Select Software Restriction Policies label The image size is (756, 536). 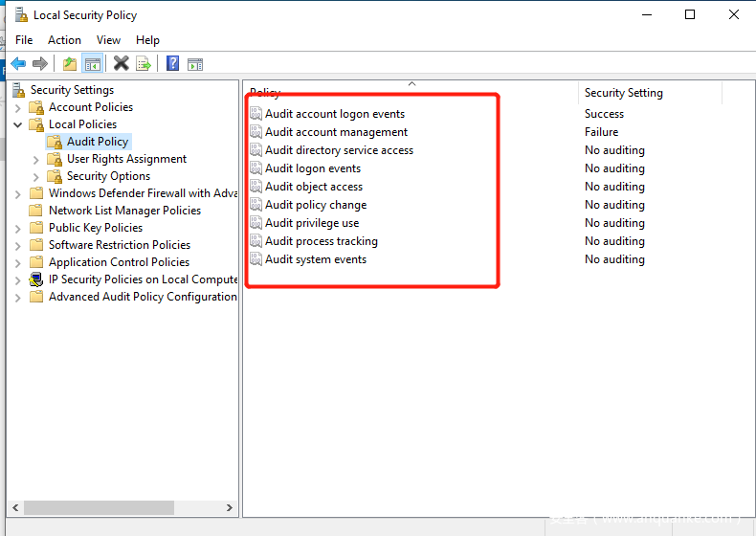(x=120, y=245)
